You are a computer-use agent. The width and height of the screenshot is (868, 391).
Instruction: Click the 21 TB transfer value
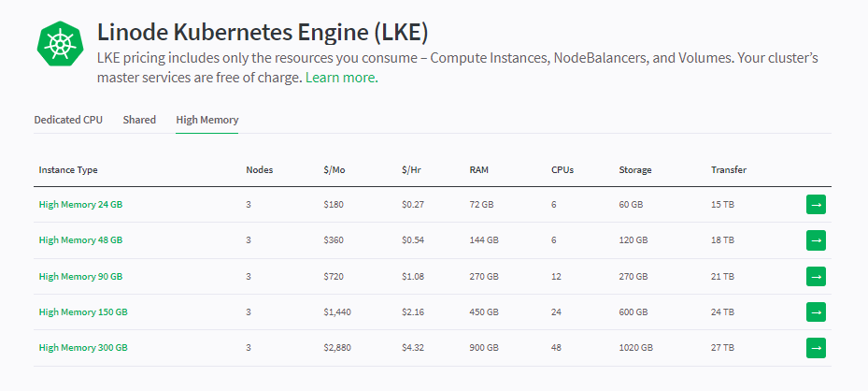click(x=723, y=276)
